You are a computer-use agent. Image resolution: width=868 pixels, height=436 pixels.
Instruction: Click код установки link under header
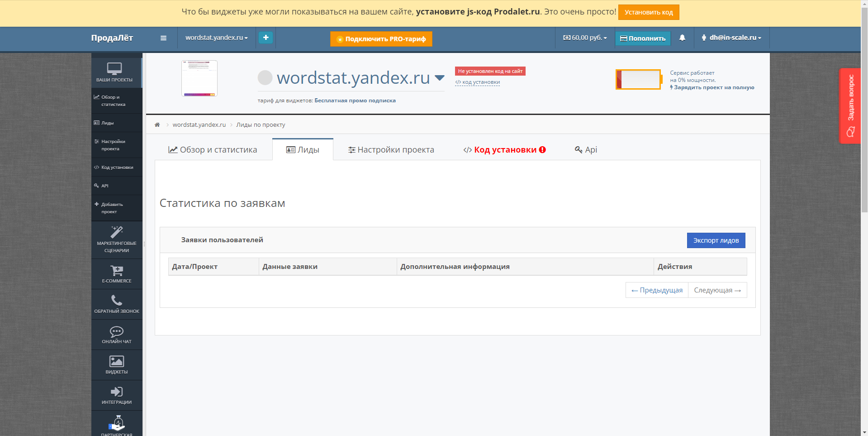pyautogui.click(x=478, y=82)
